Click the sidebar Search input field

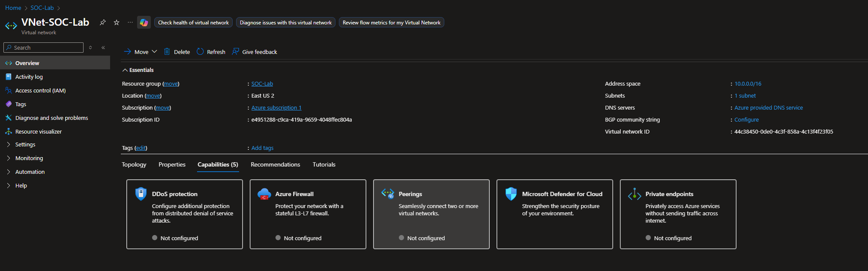tap(47, 48)
